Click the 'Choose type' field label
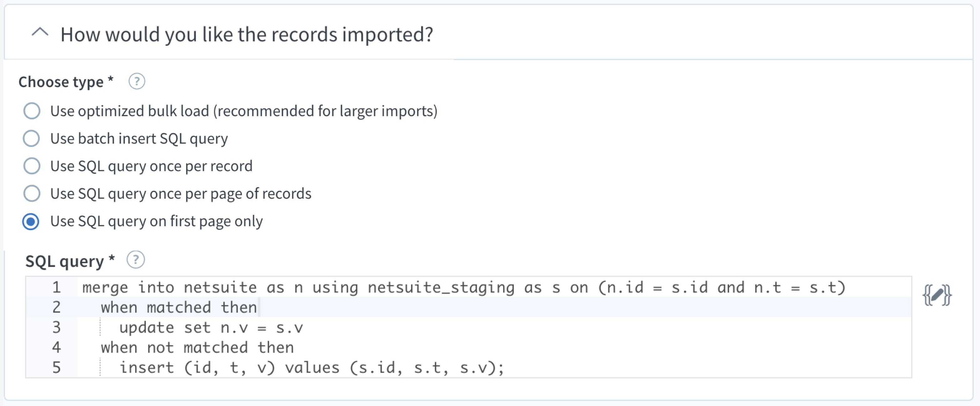This screenshot has width=980, height=406. [x=61, y=82]
